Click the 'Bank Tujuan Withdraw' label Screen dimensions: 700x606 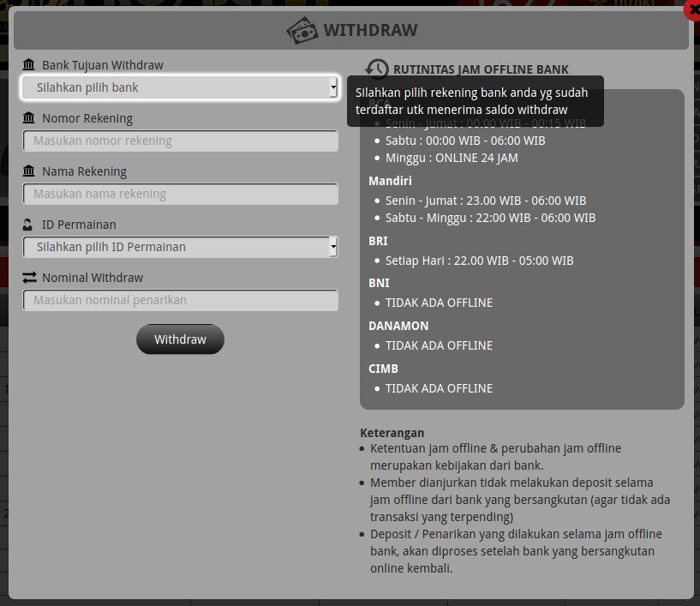(102, 65)
